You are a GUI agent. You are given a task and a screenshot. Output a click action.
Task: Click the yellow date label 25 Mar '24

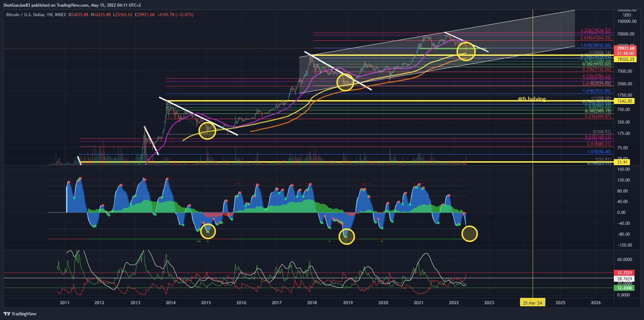pyautogui.click(x=532, y=303)
